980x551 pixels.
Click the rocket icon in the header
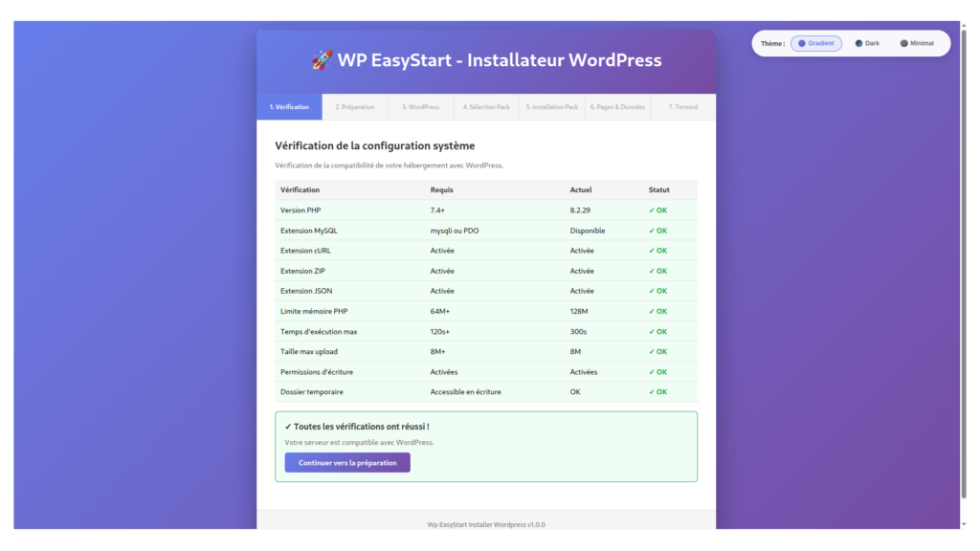point(322,60)
